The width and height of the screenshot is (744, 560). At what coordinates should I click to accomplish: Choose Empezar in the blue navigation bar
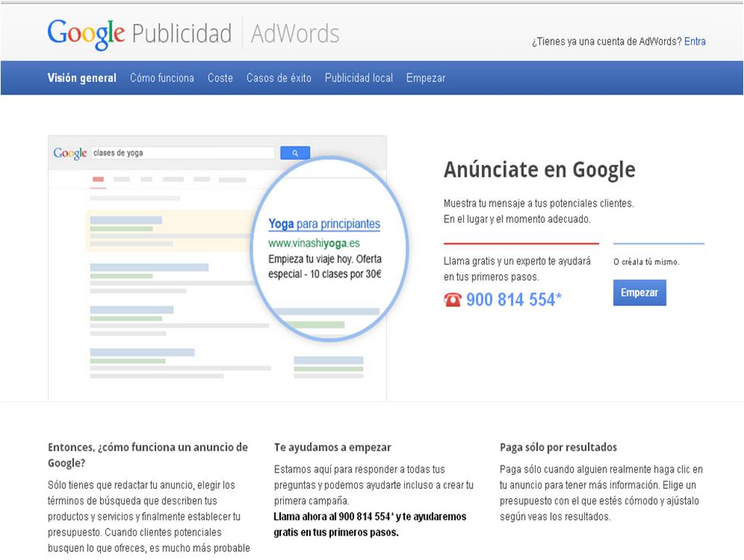click(x=425, y=78)
